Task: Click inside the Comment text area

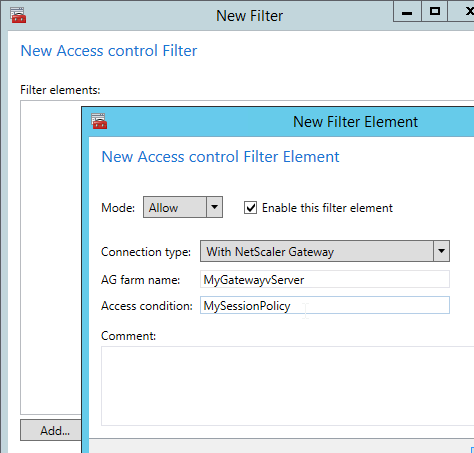Action: point(287,386)
